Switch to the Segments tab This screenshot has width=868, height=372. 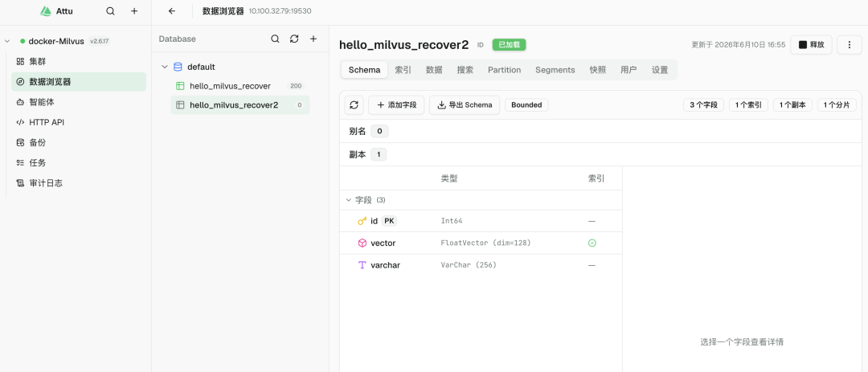pyautogui.click(x=555, y=70)
